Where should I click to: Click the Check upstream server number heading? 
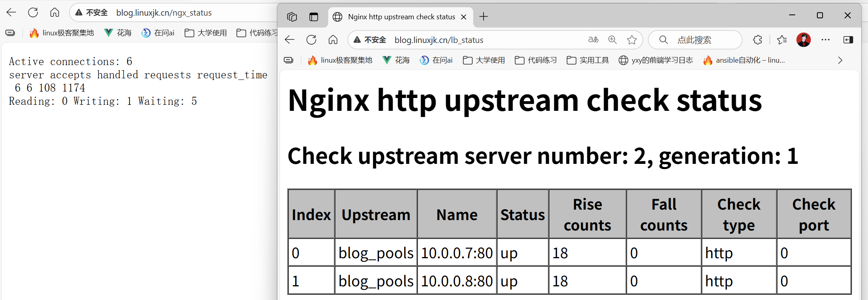pos(543,156)
